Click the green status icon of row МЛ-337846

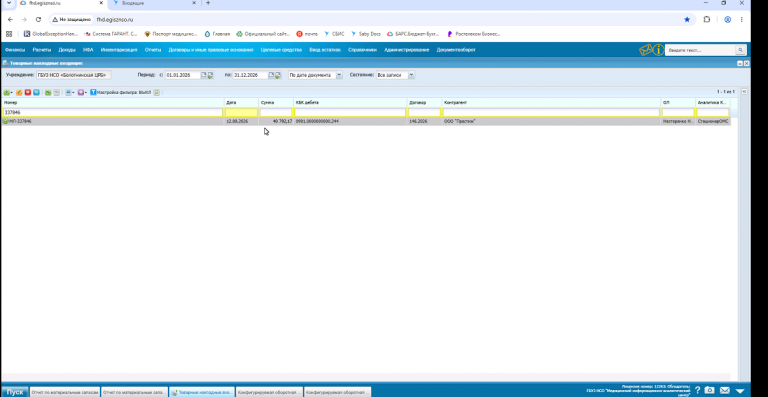6,121
